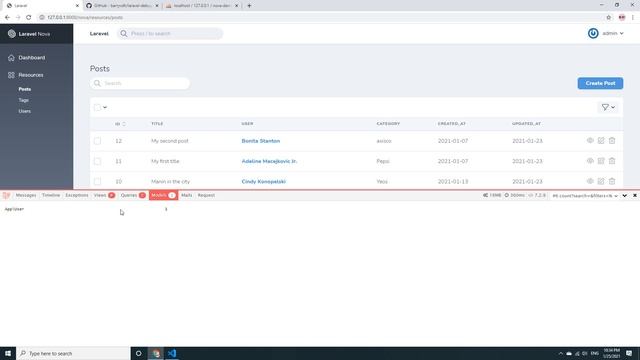The image size is (640, 360).
Task: Click "My first title" title cell
Action: click(x=165, y=161)
